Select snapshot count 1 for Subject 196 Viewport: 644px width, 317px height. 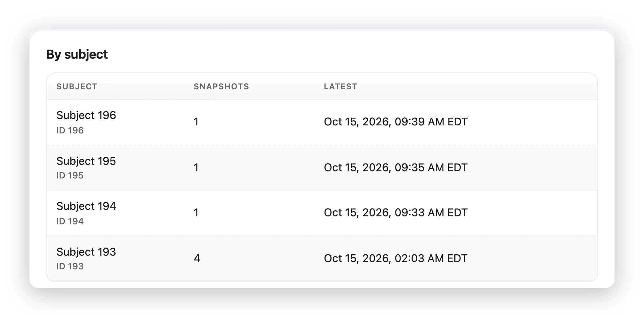pyautogui.click(x=196, y=122)
